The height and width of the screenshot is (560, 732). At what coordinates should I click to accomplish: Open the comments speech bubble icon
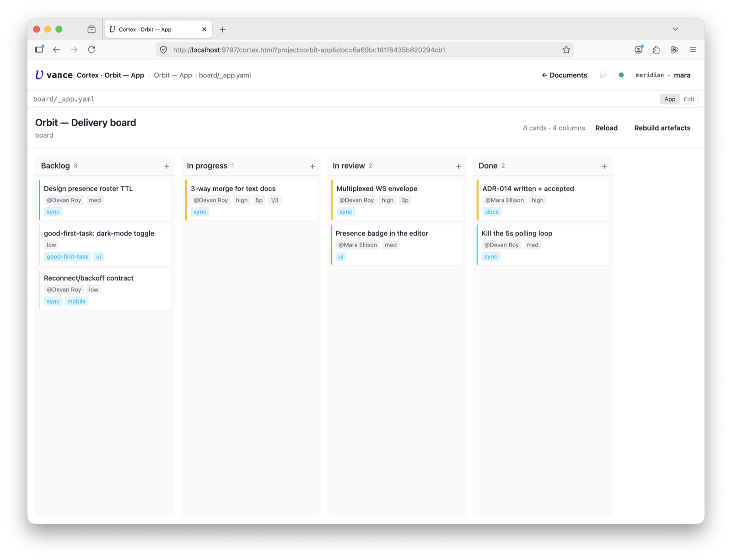point(603,75)
